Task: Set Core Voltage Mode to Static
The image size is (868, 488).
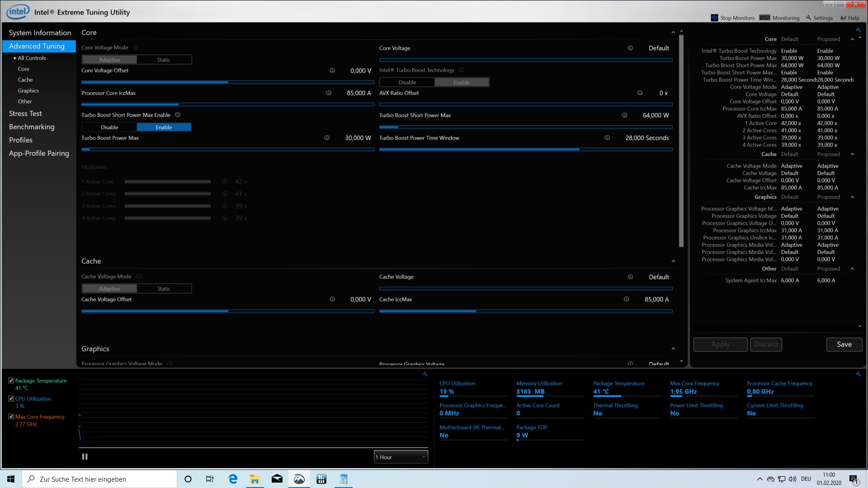Action: coord(164,60)
